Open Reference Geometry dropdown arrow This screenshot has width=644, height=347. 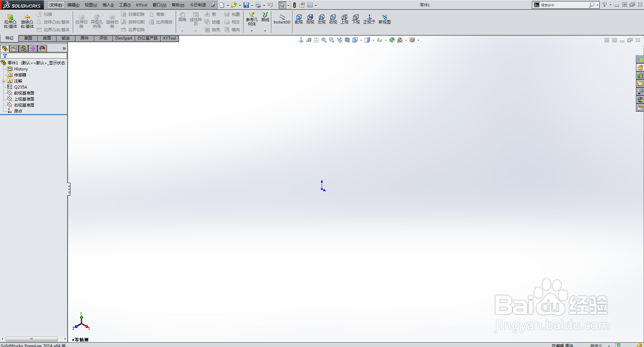point(252,31)
